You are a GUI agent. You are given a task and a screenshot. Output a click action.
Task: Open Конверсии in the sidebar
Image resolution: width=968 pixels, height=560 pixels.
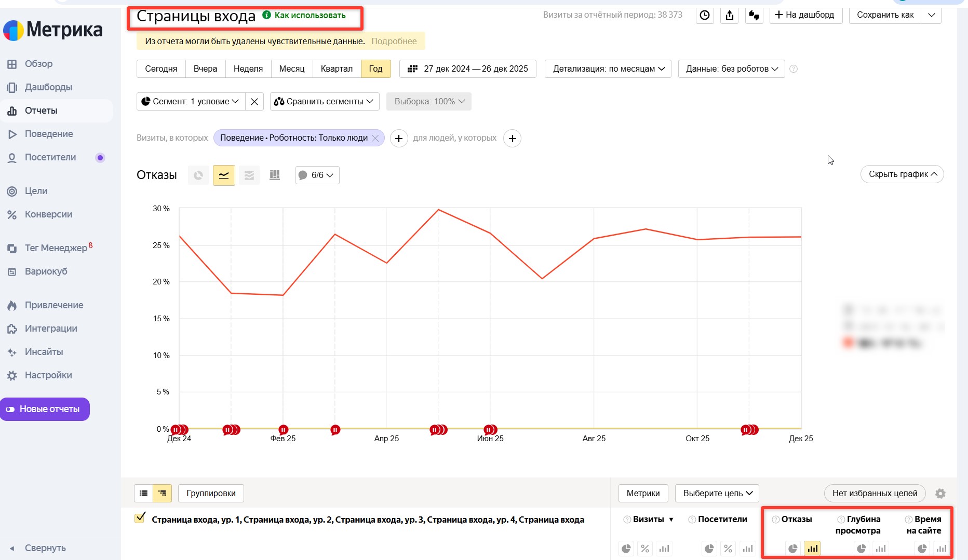(48, 214)
